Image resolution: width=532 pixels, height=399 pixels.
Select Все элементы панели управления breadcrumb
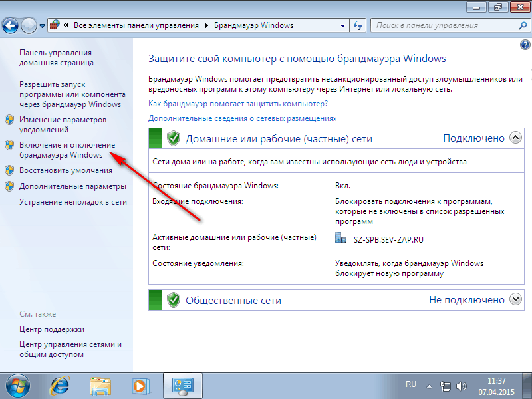(x=136, y=25)
